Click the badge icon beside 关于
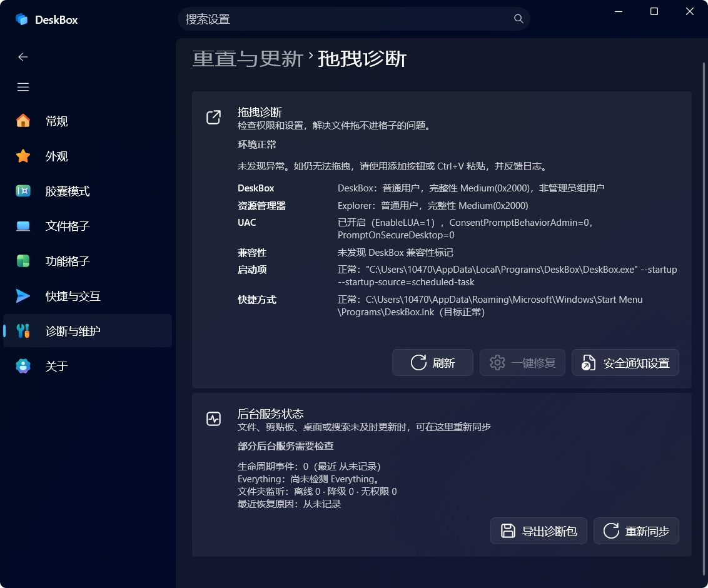708x588 pixels. coord(23,366)
